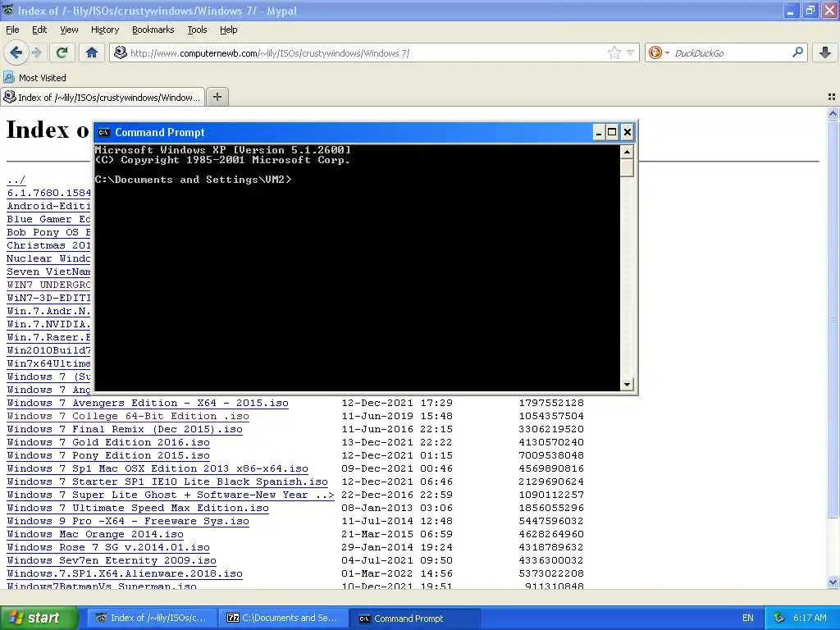Click the browser page scrollbar down arrow
Viewport: 840px width, 630px height.
pos(833,582)
